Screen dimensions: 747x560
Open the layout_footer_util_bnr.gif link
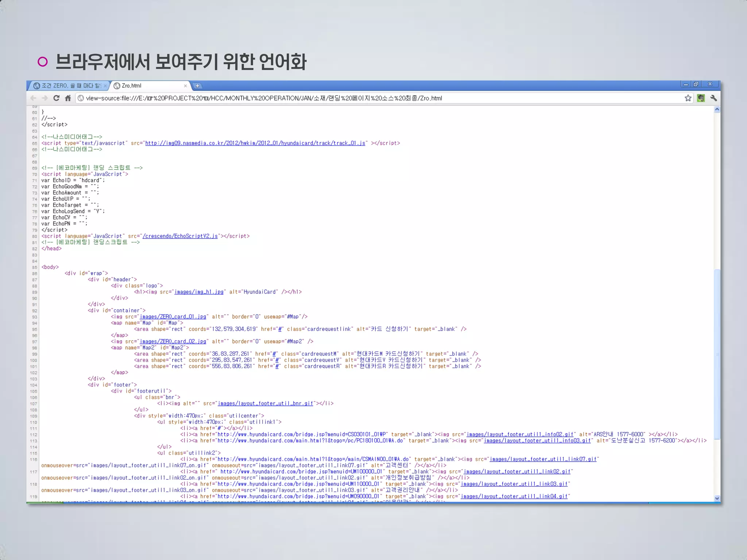[x=266, y=404]
